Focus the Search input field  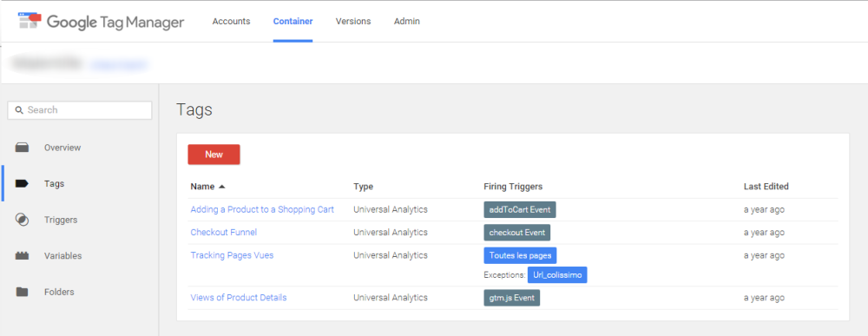[80, 110]
